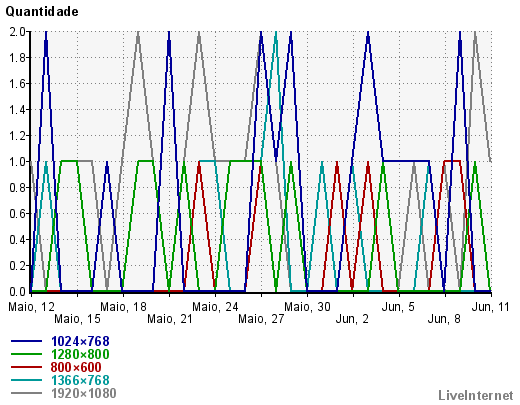Viewport: 520px width, 405px height.
Task: Click the teal 1366×768 legend line
Action: [26, 380]
